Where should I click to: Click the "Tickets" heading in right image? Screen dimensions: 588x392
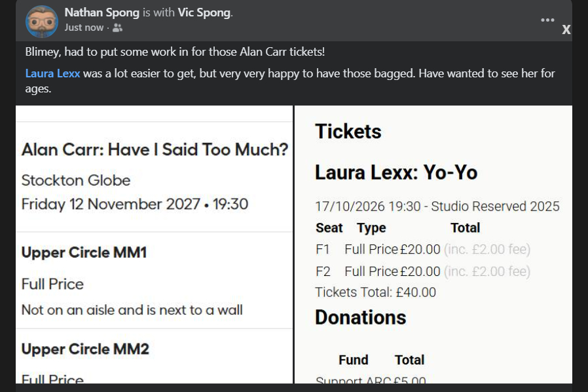348,131
